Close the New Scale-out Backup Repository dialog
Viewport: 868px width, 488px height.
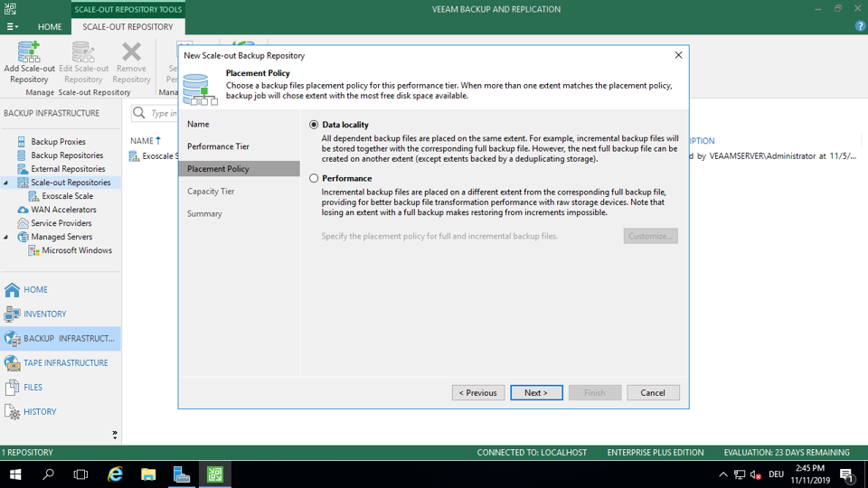(679, 55)
